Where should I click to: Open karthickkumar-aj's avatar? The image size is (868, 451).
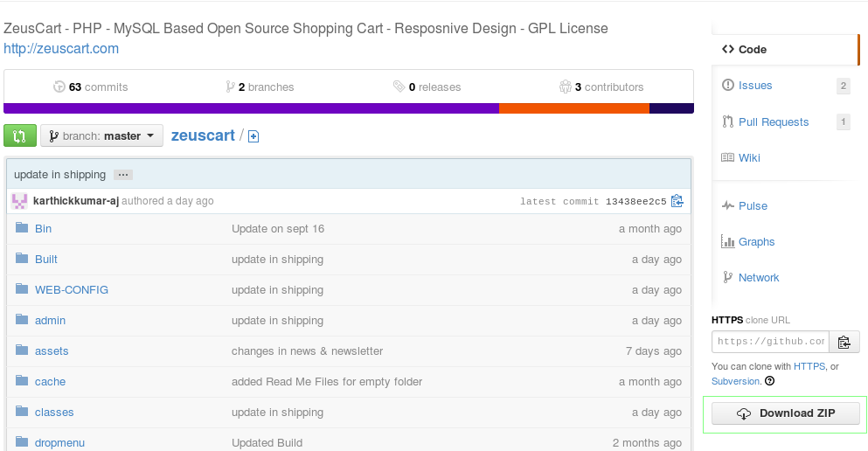click(x=19, y=201)
